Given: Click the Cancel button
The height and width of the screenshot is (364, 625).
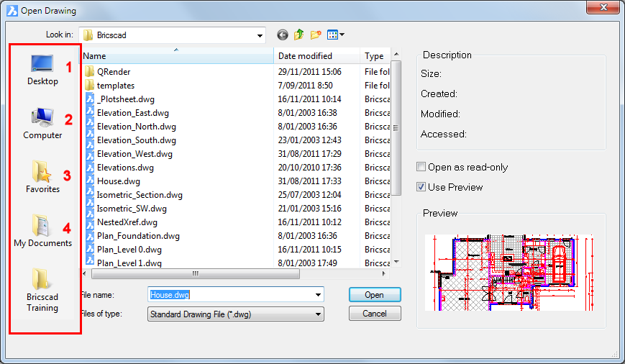Looking at the screenshot, I should point(375,314).
